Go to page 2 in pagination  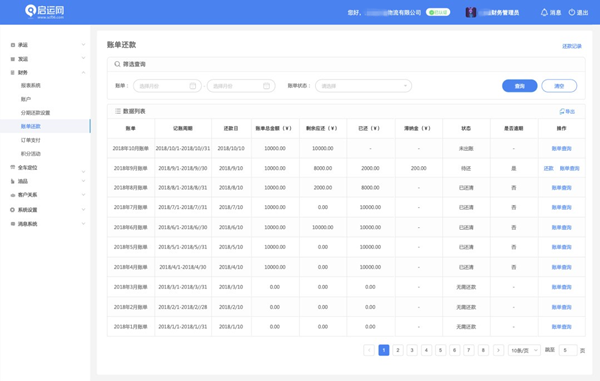point(398,350)
